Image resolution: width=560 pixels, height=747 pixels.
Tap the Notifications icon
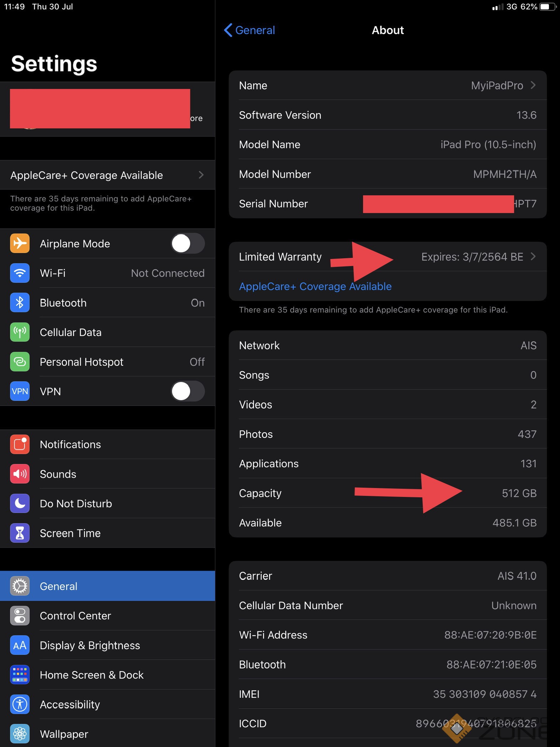pos(20,444)
